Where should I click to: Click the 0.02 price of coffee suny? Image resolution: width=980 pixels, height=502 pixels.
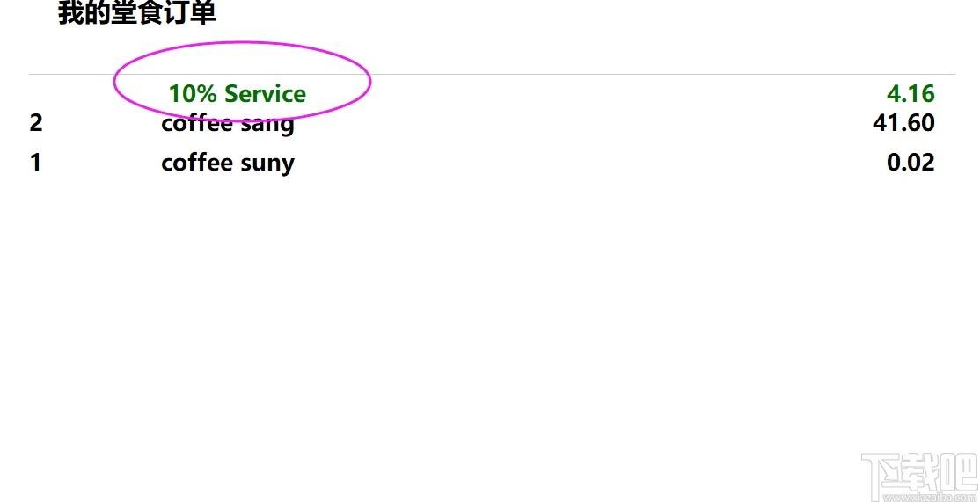click(911, 163)
